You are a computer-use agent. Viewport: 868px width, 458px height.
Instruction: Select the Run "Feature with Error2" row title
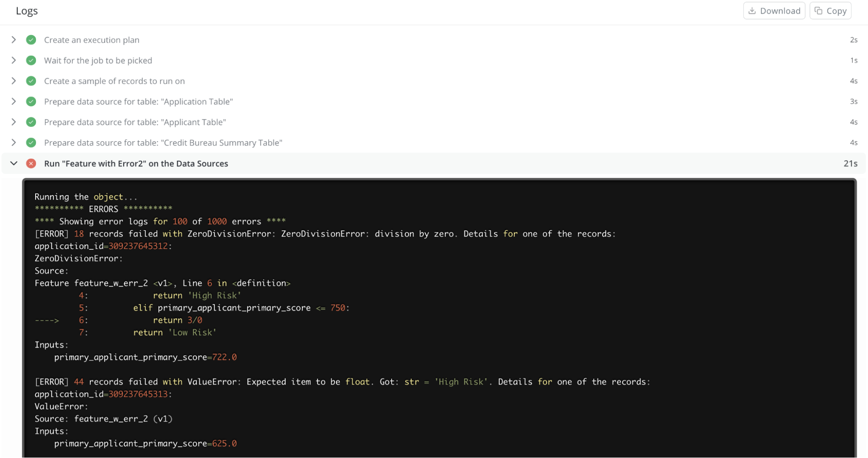coord(136,163)
